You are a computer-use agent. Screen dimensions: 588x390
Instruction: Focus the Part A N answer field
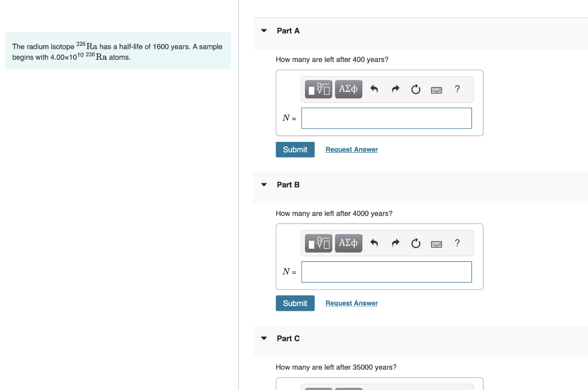pos(386,118)
